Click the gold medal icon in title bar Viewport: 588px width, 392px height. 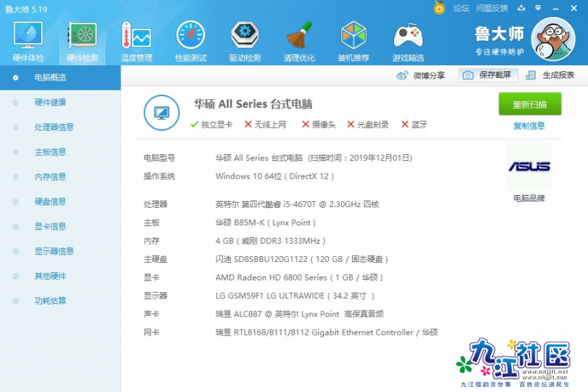[x=439, y=7]
